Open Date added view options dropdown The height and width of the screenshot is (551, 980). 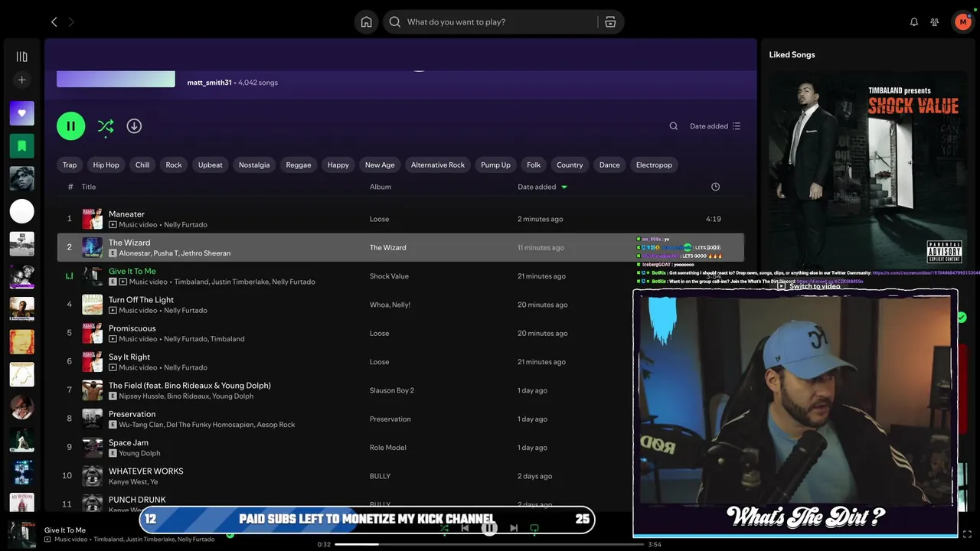pyautogui.click(x=715, y=126)
